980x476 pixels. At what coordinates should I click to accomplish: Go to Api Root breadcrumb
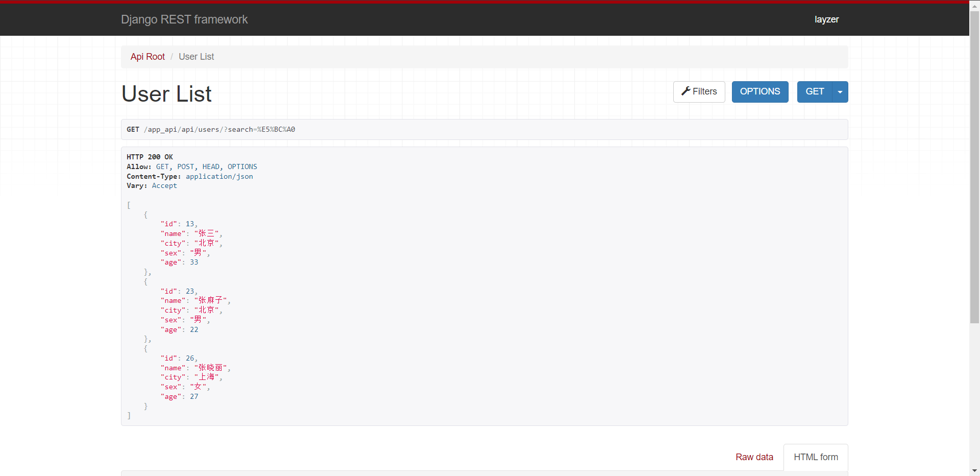(148, 57)
